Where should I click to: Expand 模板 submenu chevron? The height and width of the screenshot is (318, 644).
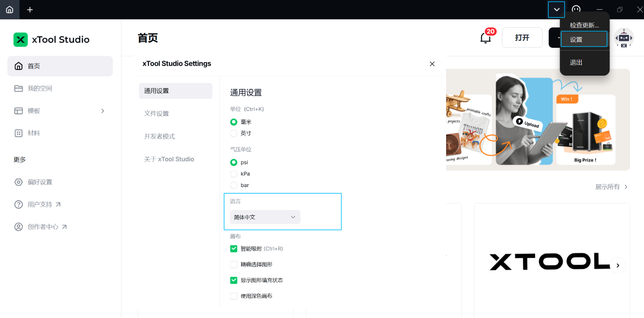point(103,111)
